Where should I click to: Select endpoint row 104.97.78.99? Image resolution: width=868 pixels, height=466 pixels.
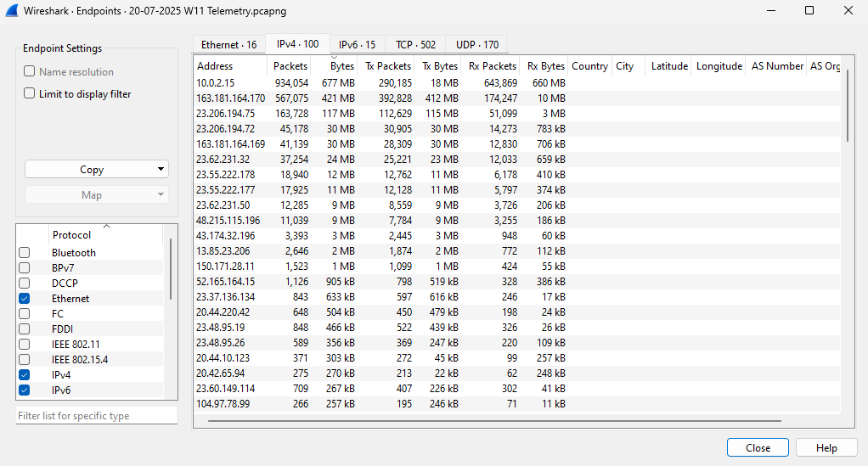(516, 404)
